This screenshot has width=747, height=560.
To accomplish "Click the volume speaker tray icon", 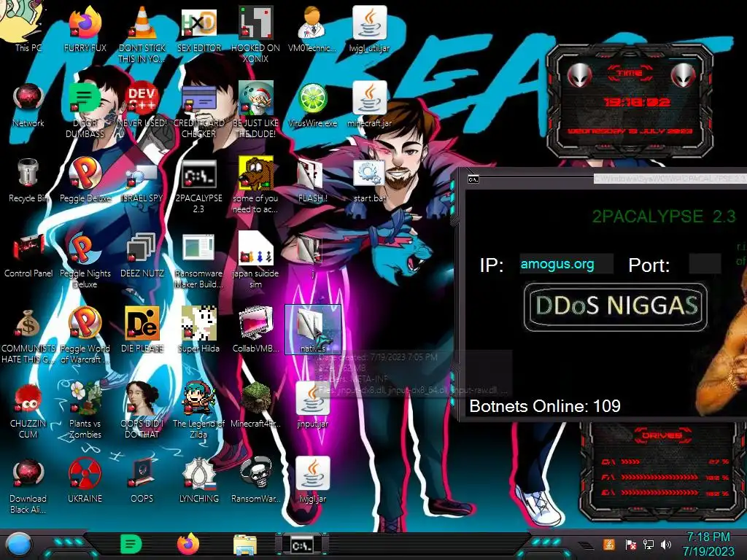I will [667, 544].
